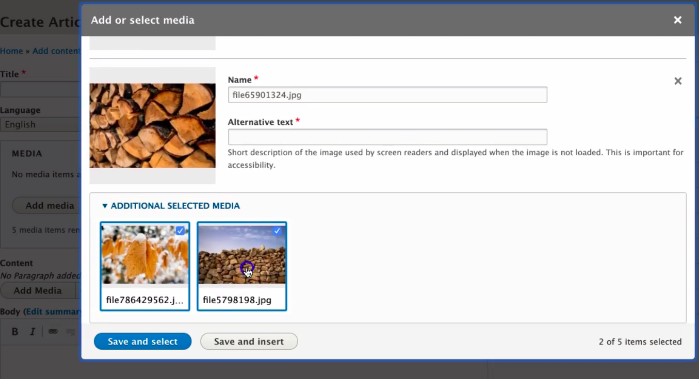Uncheck the file5798198.jpg media checkbox
Viewport: 699px width, 382px height.
(x=277, y=230)
